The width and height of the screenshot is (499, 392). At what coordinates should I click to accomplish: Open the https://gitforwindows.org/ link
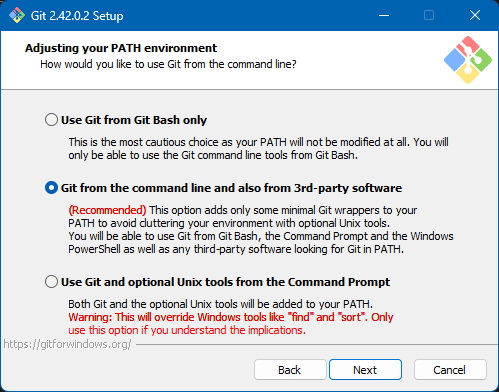point(67,344)
